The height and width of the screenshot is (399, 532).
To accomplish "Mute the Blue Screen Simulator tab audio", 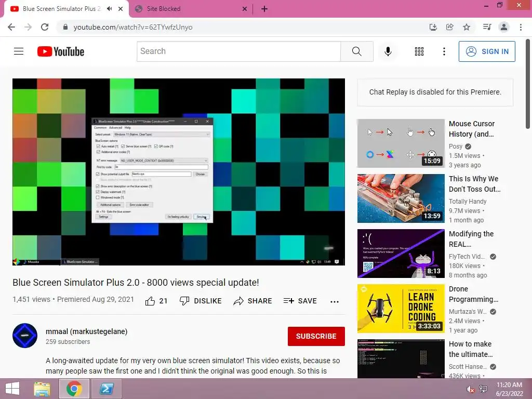I will tap(109, 9).
